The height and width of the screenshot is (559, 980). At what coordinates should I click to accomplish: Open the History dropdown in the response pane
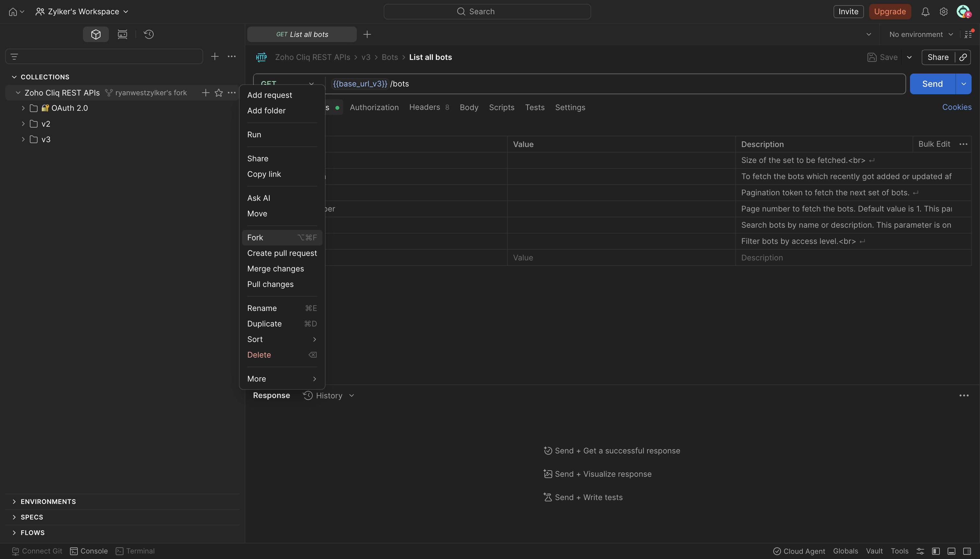pos(329,395)
